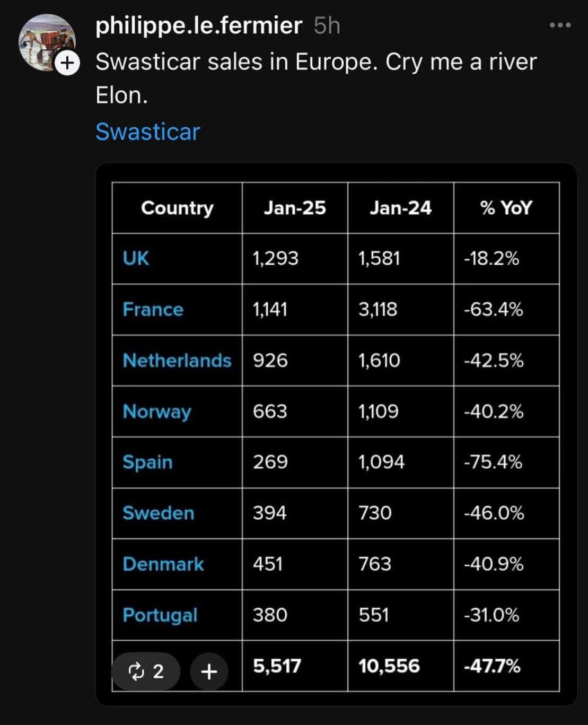Select the Norway country link

coord(156,412)
